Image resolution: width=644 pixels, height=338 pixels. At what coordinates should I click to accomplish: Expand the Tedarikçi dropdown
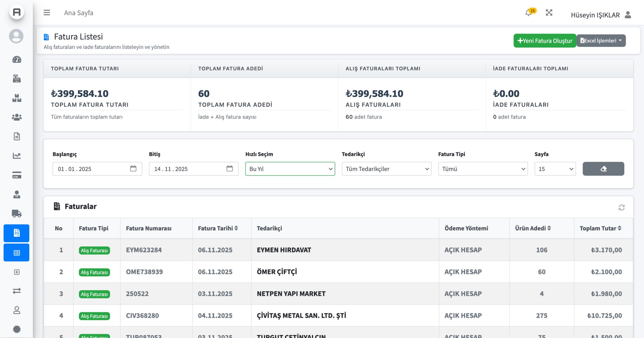tap(386, 169)
